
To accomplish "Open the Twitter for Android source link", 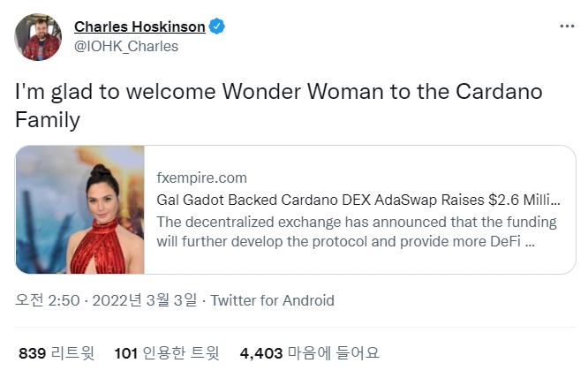I will (272, 300).
